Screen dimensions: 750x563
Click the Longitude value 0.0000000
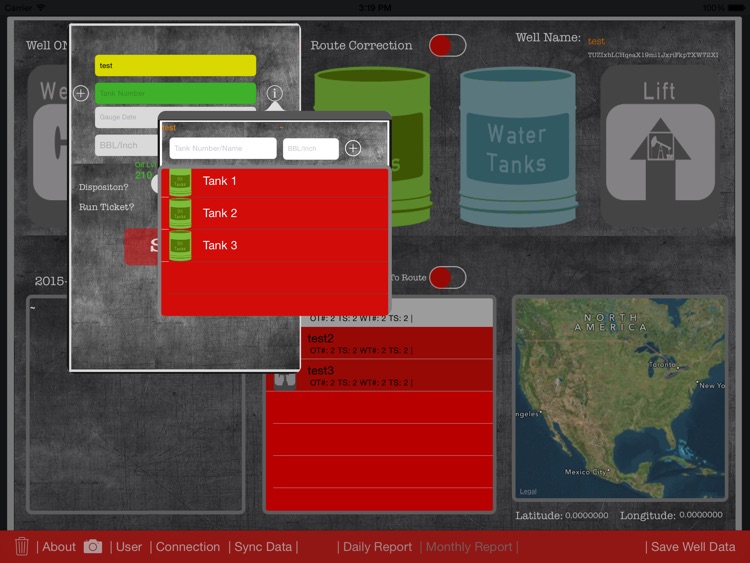point(701,515)
